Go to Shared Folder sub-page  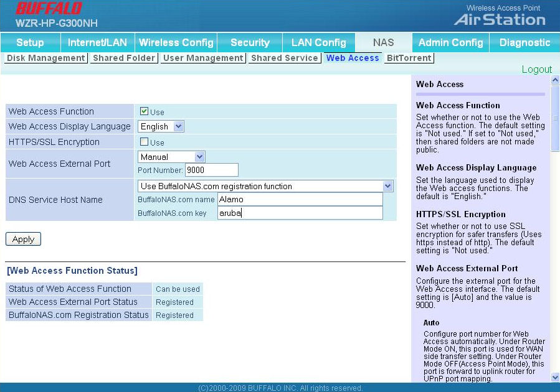pos(124,58)
